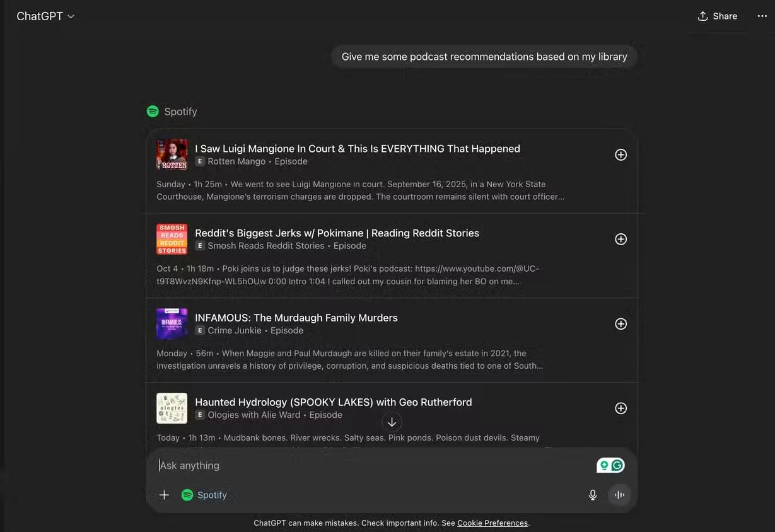Open the Cookie Preferences link
Viewport: 775px width, 532px height.
point(492,523)
